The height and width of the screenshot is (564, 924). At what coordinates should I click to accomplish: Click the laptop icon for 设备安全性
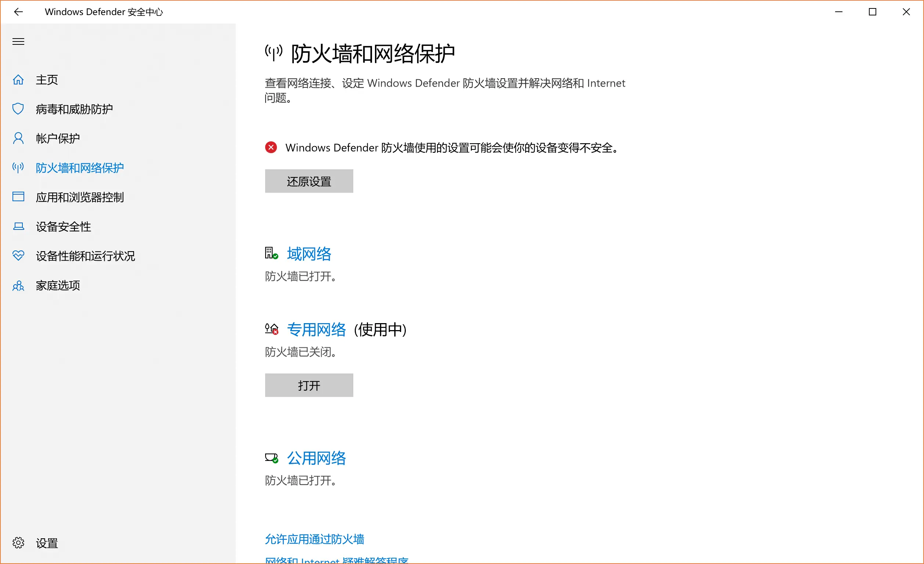(x=18, y=227)
